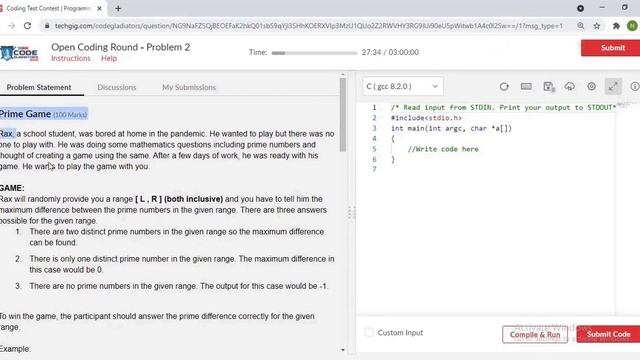Open the Instructions link
Screen dimensions: 640x360
71,58
